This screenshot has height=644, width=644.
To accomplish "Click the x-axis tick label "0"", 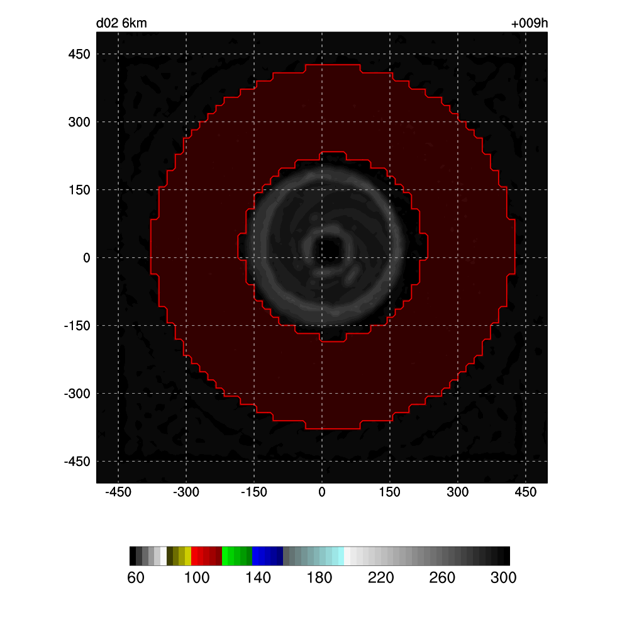I will coord(322,492).
